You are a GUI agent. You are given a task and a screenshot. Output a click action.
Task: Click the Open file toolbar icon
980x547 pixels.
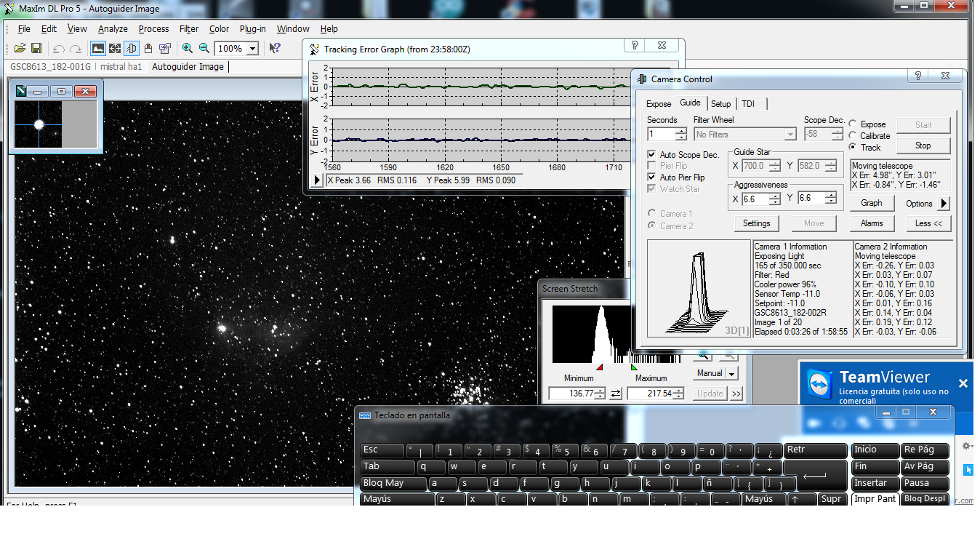(20, 49)
